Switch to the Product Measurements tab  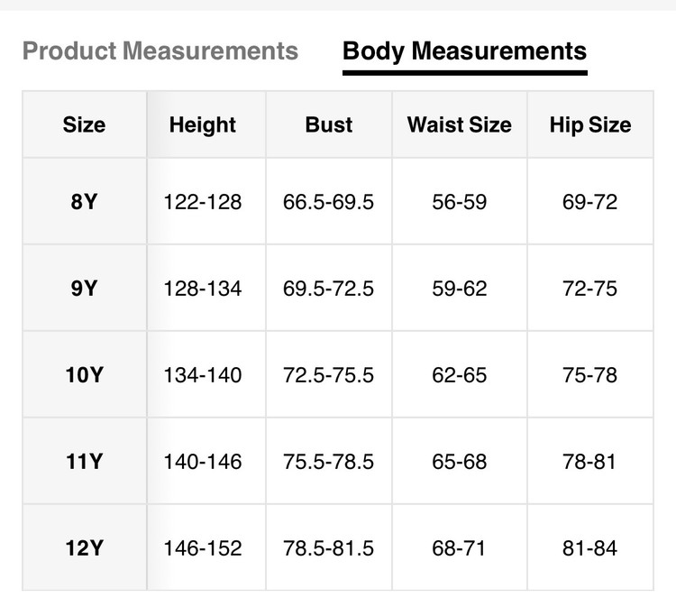pos(160,51)
